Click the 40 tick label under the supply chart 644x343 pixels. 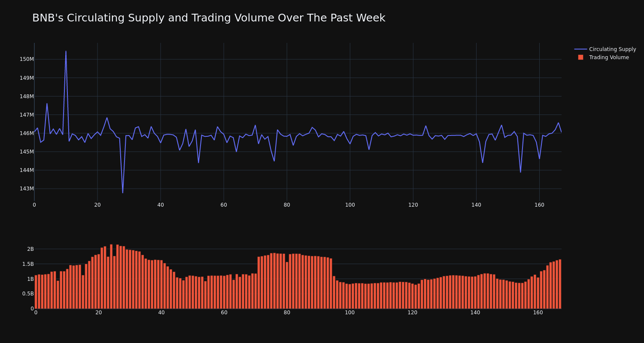161,205
